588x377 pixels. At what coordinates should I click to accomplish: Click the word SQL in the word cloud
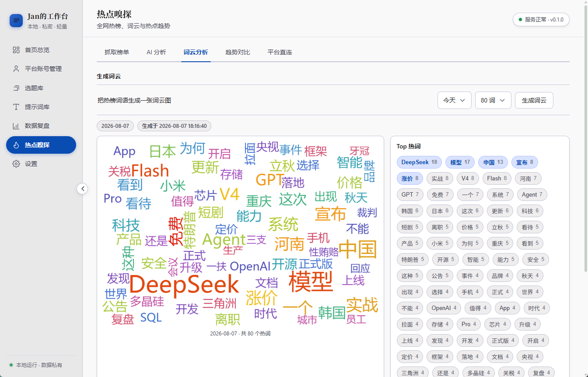(151, 317)
